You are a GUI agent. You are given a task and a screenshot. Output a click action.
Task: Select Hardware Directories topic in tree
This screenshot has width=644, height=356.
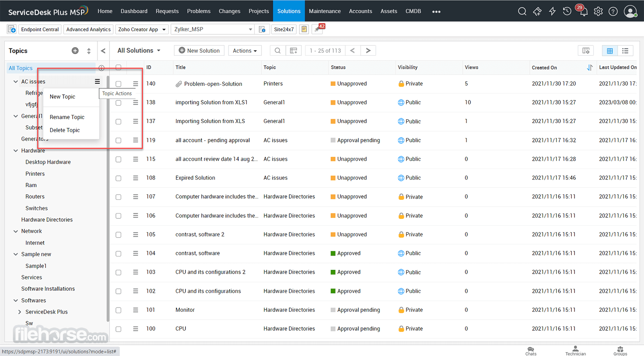click(47, 220)
